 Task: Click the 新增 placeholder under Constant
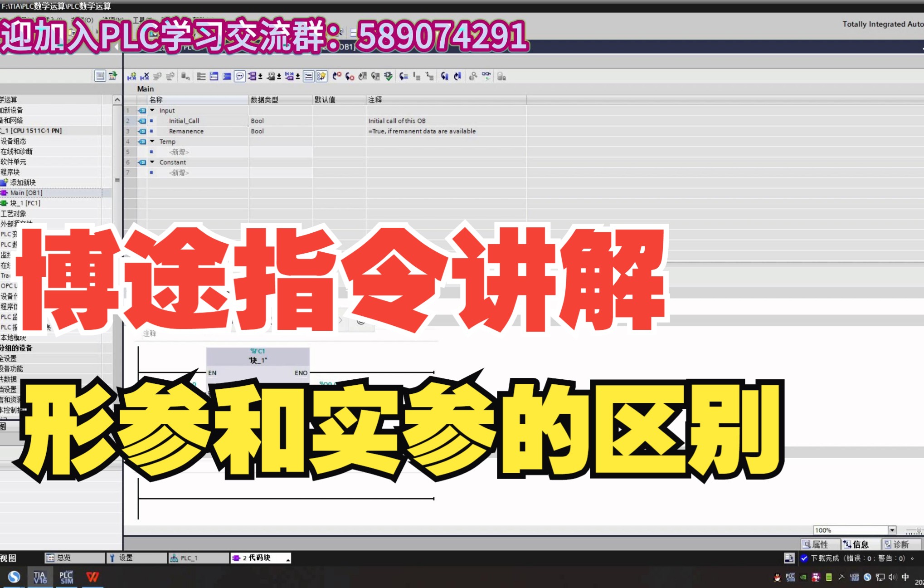[x=179, y=172]
